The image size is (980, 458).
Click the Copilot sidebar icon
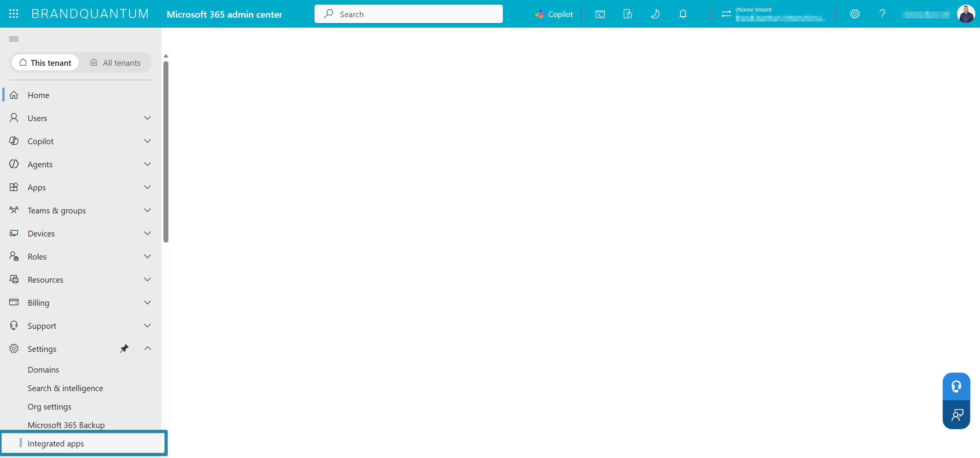point(14,141)
